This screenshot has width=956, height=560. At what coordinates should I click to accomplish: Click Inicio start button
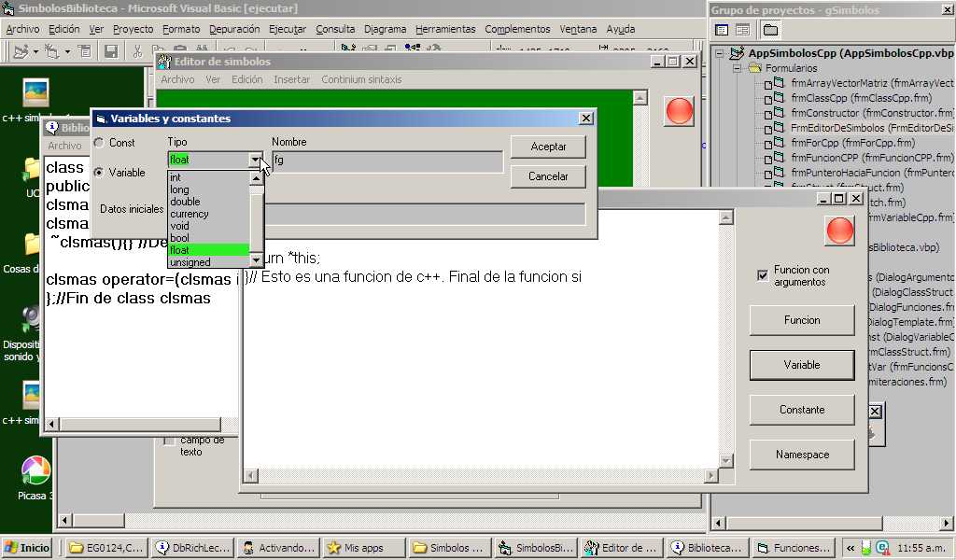[x=27, y=548]
